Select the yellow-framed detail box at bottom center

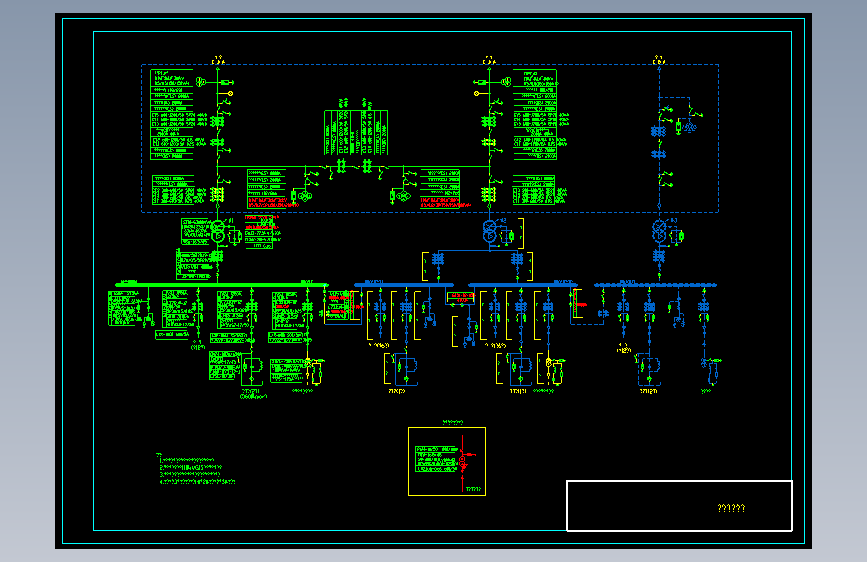(447, 461)
